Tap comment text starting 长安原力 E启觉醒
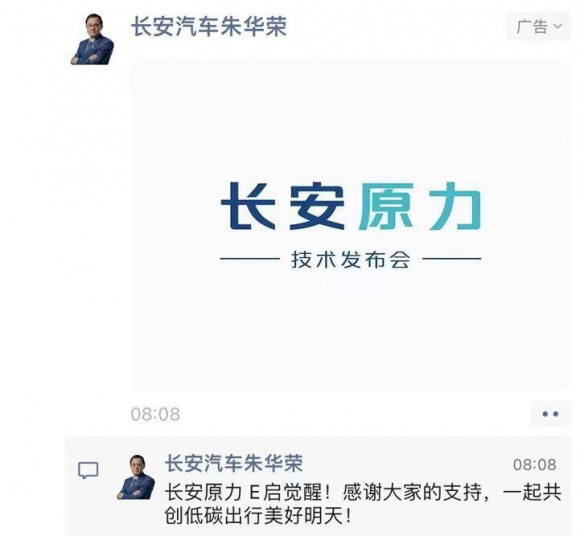This screenshot has height=536, width=580. pos(363,492)
